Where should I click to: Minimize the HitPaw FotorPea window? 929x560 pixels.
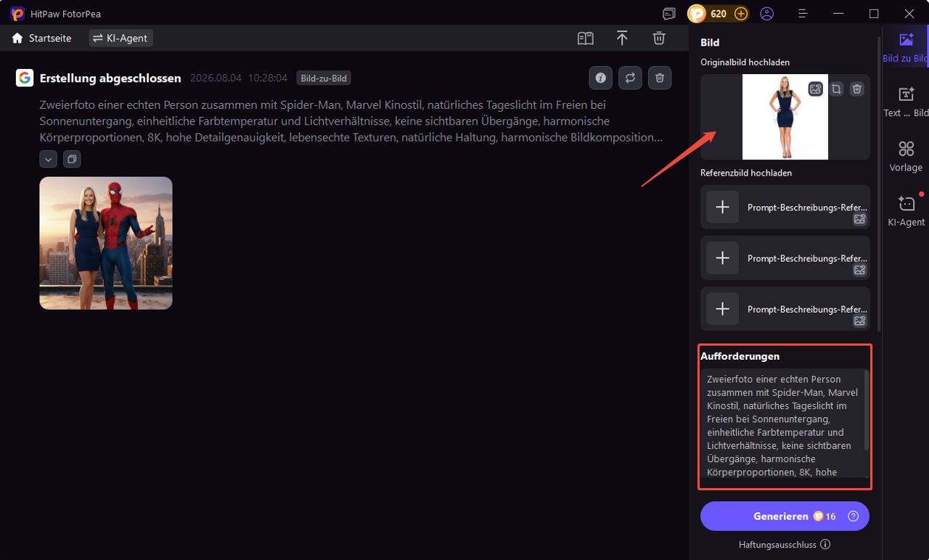839,14
